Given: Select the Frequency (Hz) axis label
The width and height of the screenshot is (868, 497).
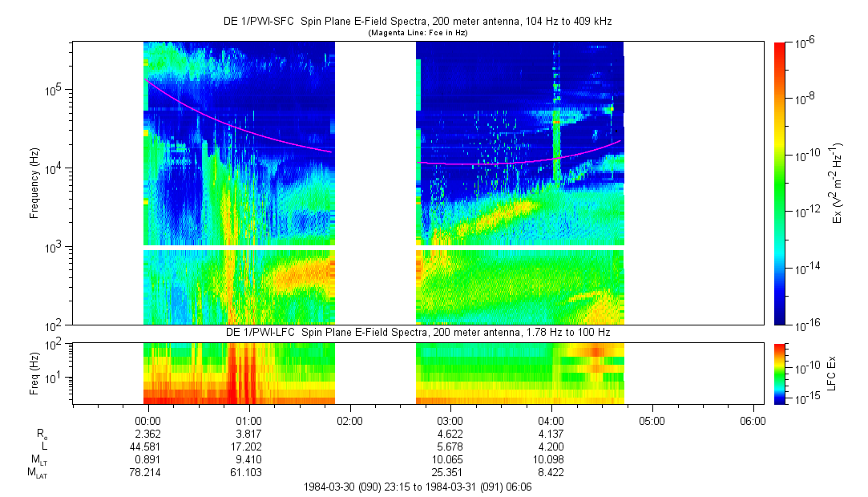Looking at the screenshot, I should pos(34,183).
